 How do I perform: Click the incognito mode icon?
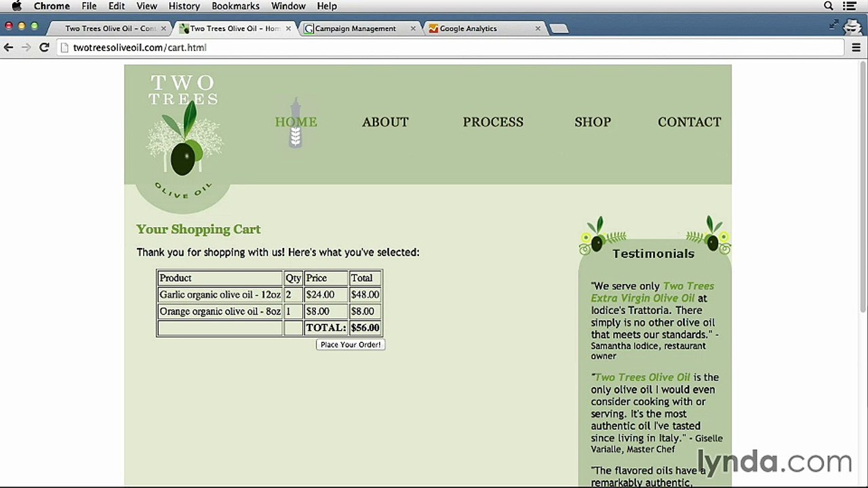(852, 27)
